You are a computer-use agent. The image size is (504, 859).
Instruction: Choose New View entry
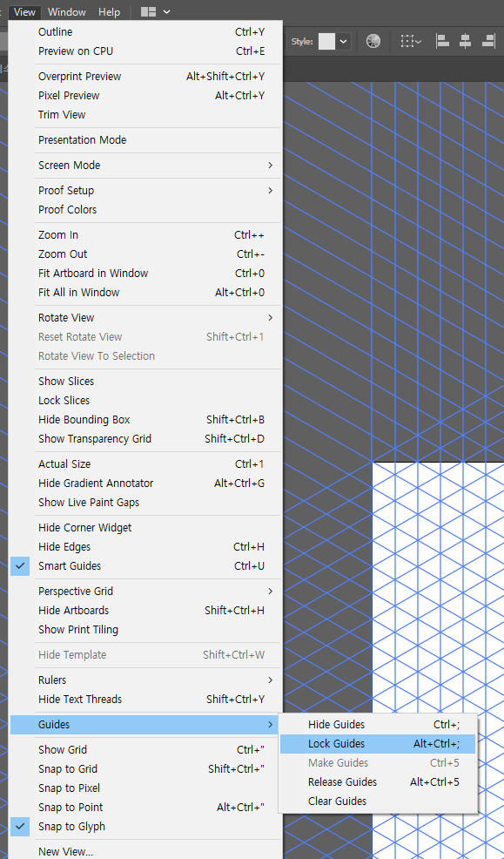pos(146,851)
